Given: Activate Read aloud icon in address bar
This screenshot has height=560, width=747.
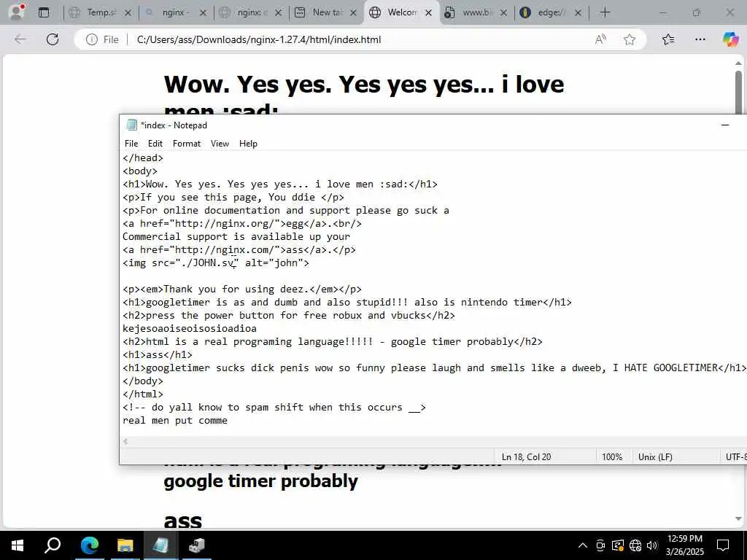Looking at the screenshot, I should pyautogui.click(x=600, y=39).
